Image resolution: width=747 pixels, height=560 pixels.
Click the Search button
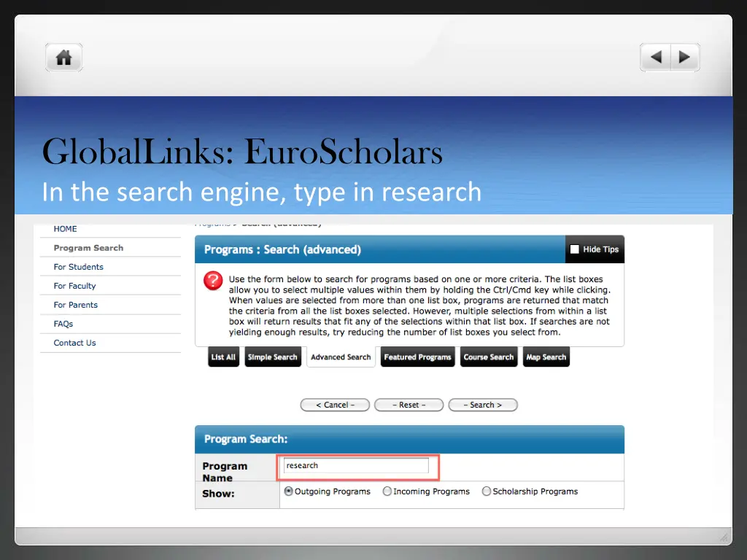(483, 405)
